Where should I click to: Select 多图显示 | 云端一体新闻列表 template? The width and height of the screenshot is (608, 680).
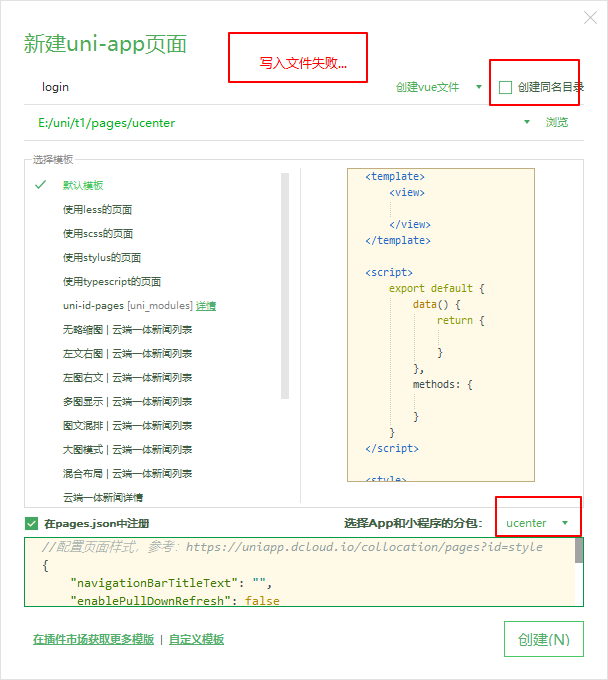point(127,402)
